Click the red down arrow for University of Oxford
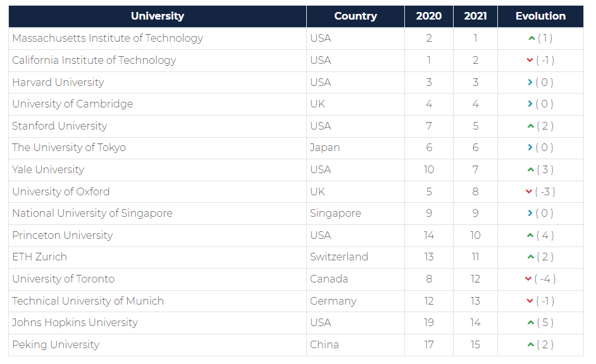 point(529,192)
